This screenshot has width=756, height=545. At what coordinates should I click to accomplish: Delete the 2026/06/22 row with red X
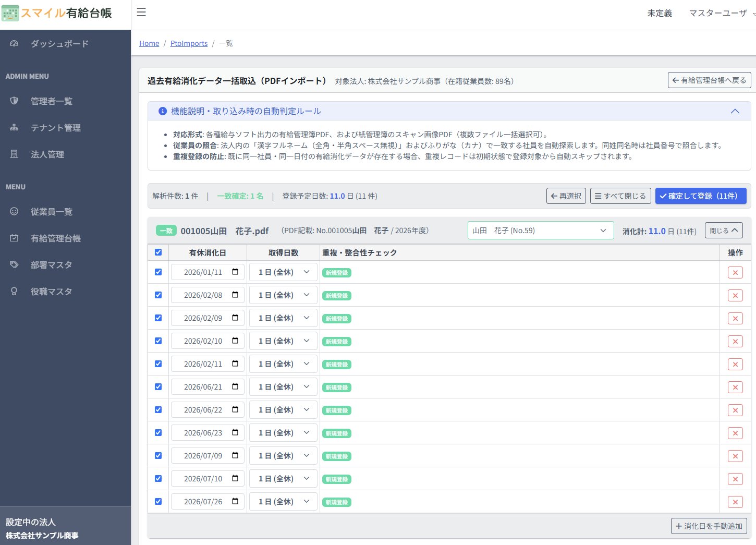click(735, 410)
